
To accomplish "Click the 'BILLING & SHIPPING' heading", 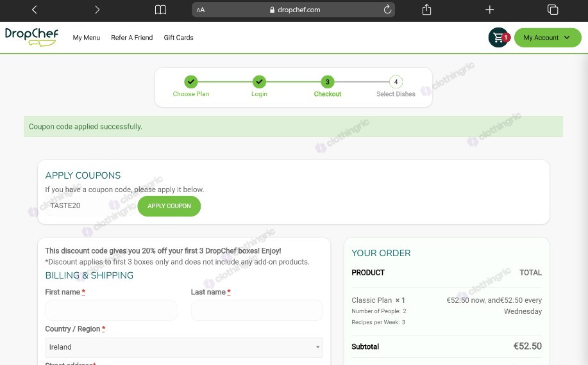I will 89,275.
